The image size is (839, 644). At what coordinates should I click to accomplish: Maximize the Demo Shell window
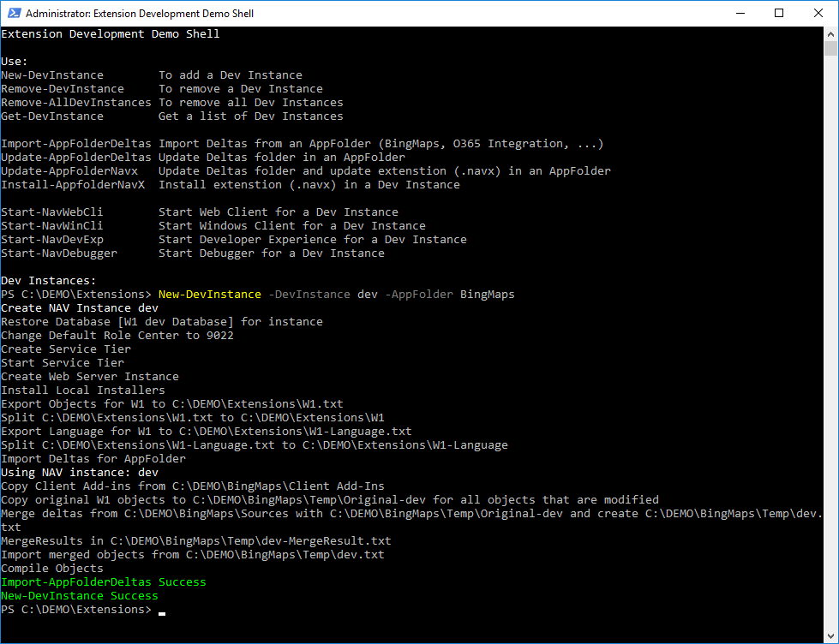click(779, 13)
